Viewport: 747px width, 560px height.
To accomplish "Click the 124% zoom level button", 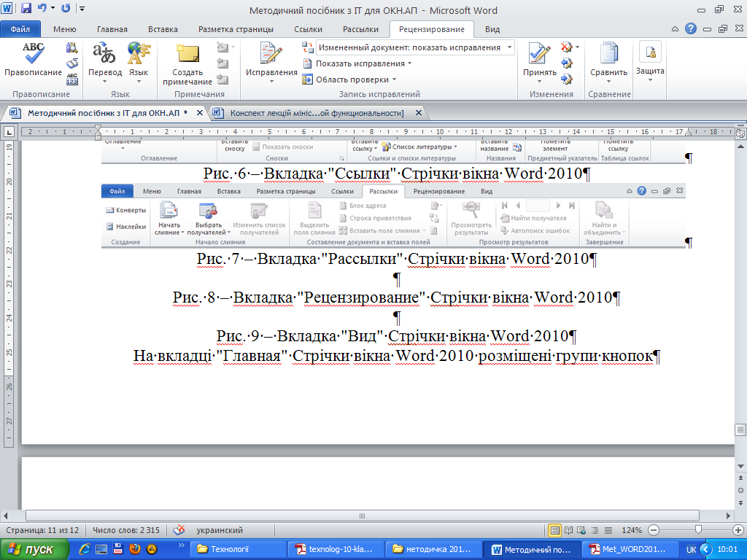I will [632, 530].
